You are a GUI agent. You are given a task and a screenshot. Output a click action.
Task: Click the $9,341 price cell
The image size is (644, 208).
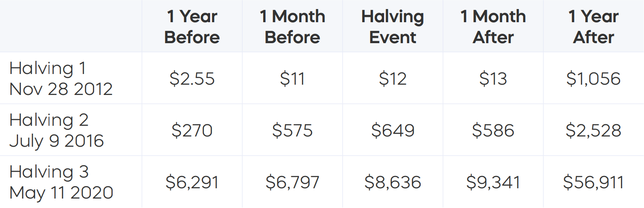(x=493, y=183)
